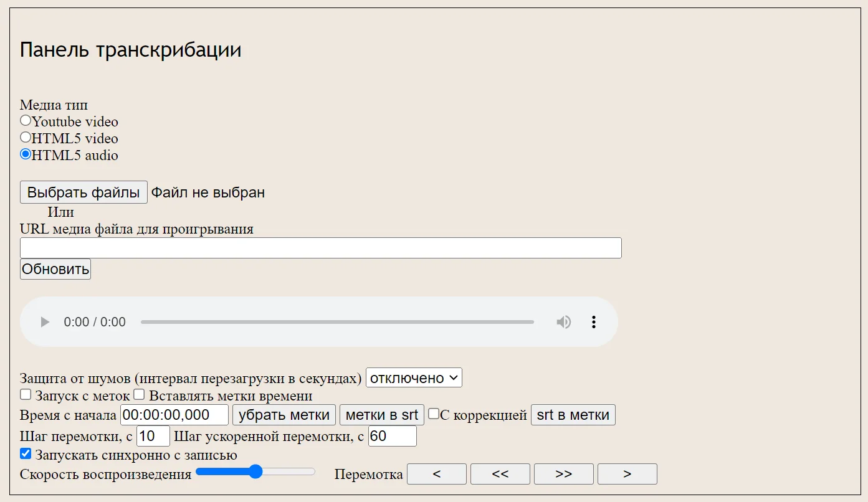Click the single step forward button
Viewport: 868px width, 502px height.
627,474
